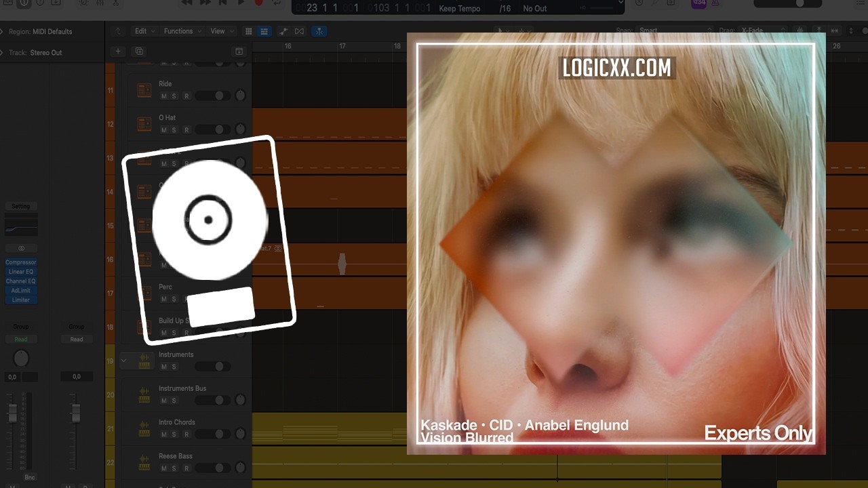Image resolution: width=868 pixels, height=488 pixels.
Task: Open the channel strip Setting button
Action: click(x=21, y=206)
